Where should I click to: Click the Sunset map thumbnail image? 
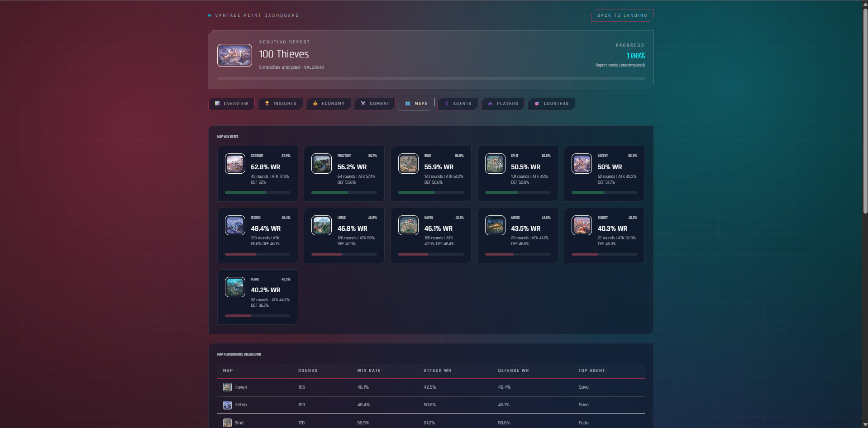582,225
